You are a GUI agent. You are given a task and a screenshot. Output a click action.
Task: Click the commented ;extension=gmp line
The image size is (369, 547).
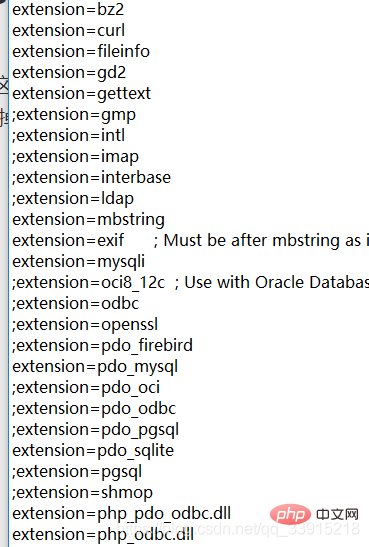pyautogui.click(x=74, y=115)
